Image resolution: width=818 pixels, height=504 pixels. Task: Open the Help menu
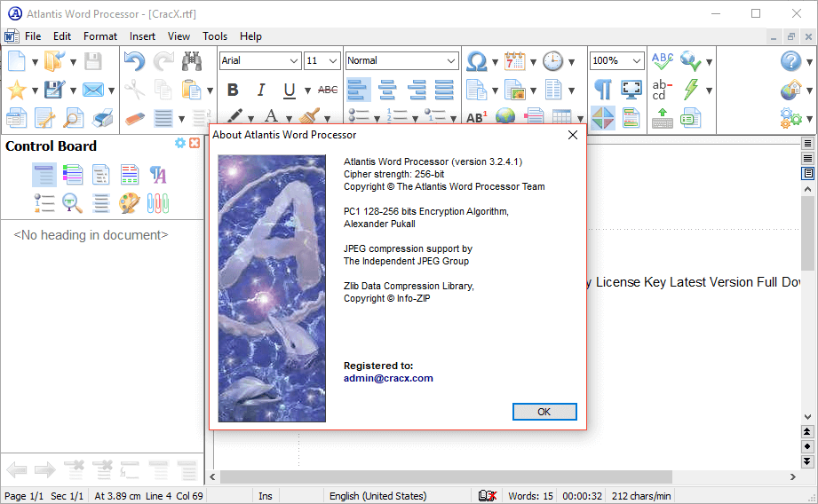[250, 36]
